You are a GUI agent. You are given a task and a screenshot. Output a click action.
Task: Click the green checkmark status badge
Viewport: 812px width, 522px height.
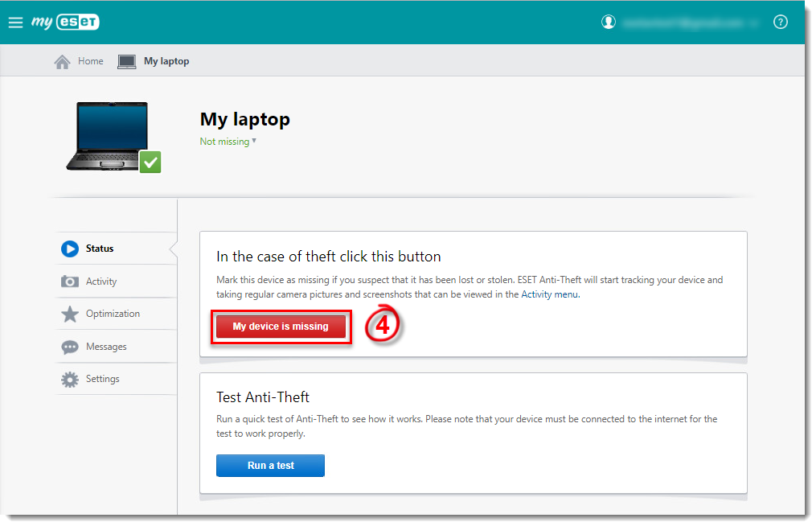click(x=150, y=162)
